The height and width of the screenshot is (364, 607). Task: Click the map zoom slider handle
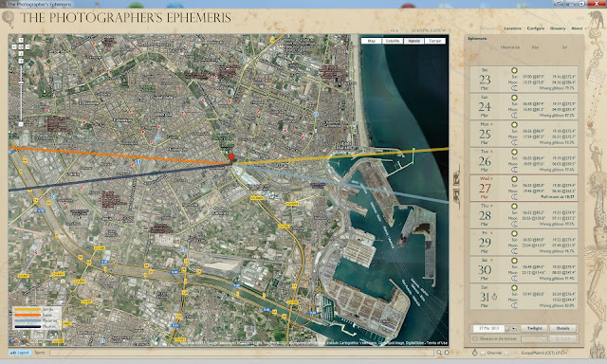coord(21,82)
